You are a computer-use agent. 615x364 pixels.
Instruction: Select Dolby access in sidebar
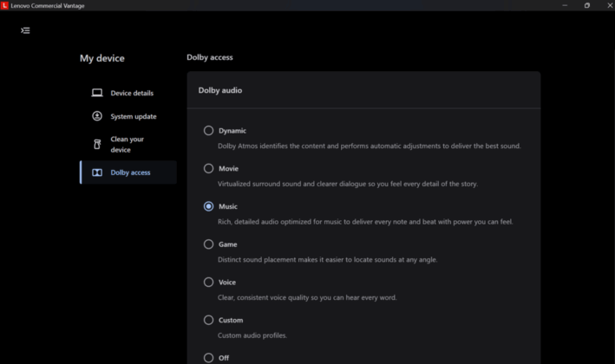click(x=128, y=172)
